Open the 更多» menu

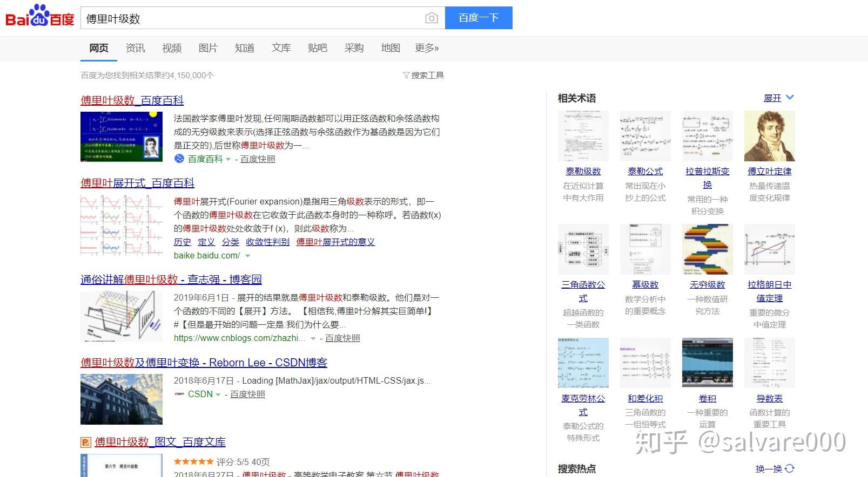pos(427,48)
